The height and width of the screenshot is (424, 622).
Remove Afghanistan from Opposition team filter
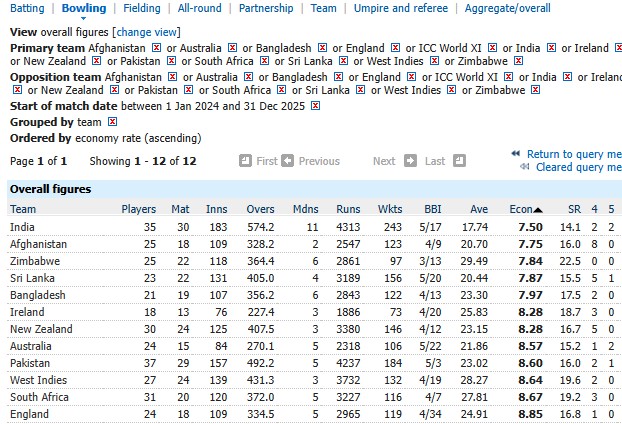point(173,77)
